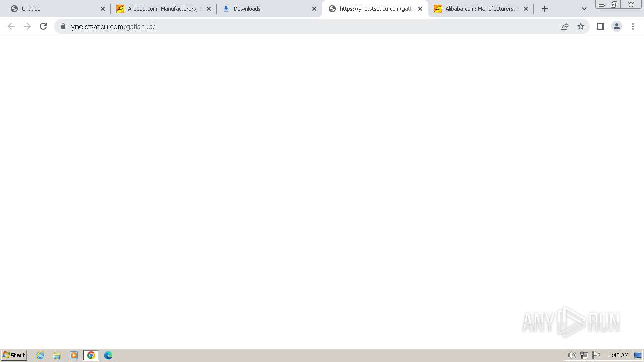Open Microsoft Edge from taskbar
Viewport: 644px width, 362px height.
point(108,355)
